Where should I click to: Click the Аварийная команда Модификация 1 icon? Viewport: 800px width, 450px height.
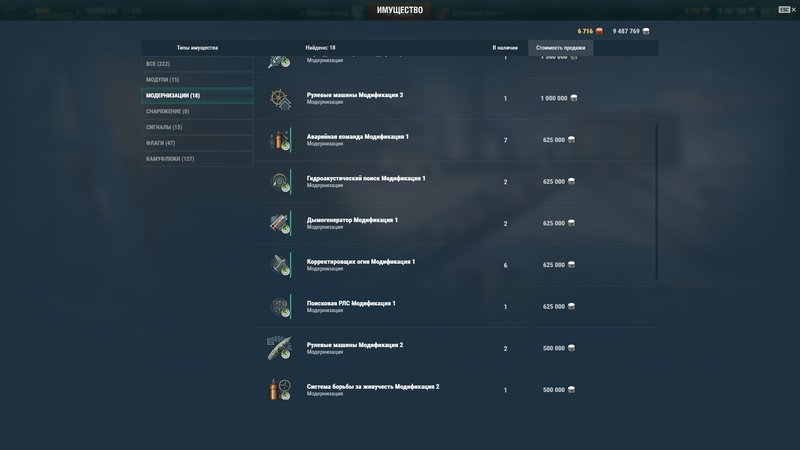pos(279,140)
